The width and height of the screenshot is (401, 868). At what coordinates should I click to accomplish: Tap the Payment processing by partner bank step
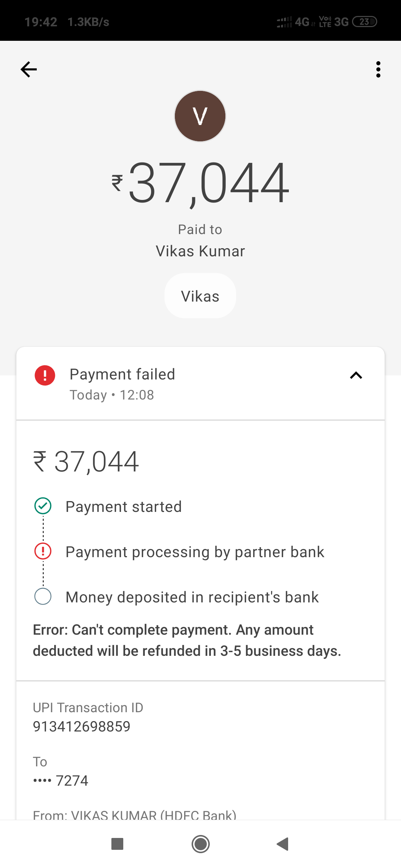click(195, 552)
